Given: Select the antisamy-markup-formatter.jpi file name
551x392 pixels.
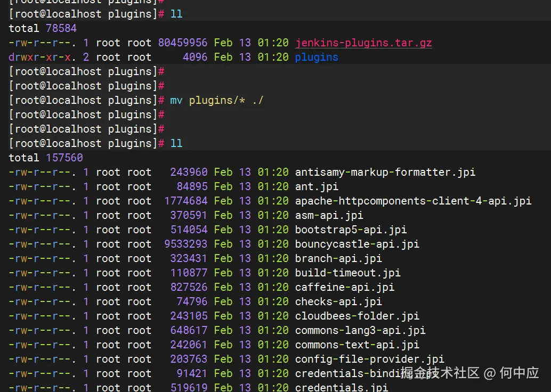Looking at the screenshot, I should point(385,172).
